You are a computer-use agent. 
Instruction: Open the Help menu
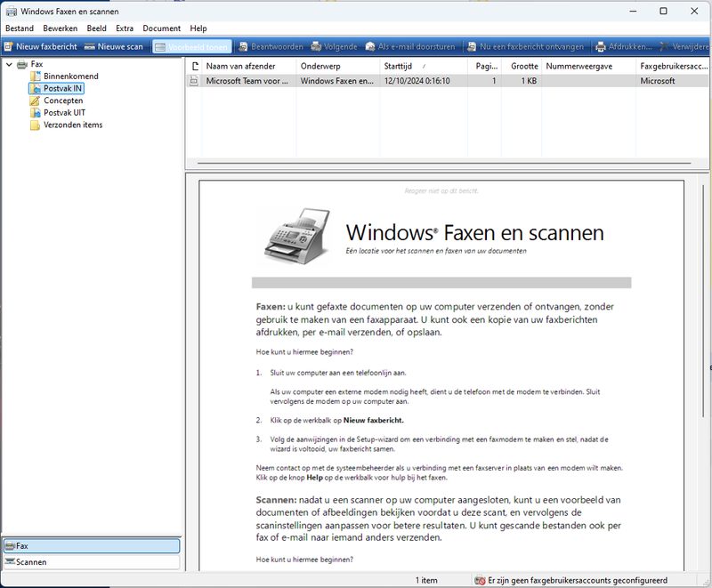[198, 28]
